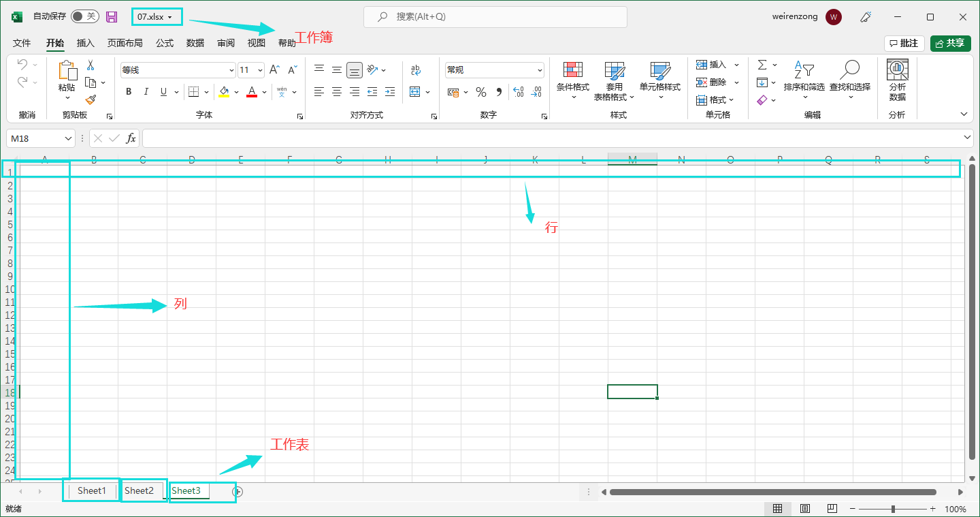The height and width of the screenshot is (517, 980).
Task: Click the Redo arrow icon
Action: (x=22, y=82)
